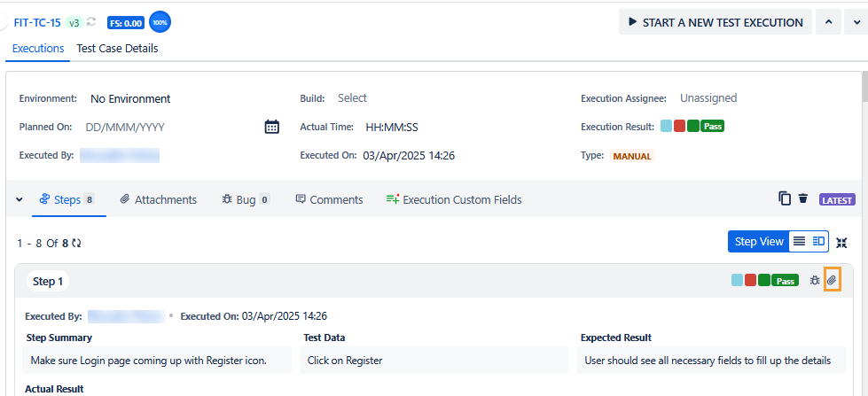Open the FIT-TC-15 test case link
The image size is (868, 396).
coord(36,22)
